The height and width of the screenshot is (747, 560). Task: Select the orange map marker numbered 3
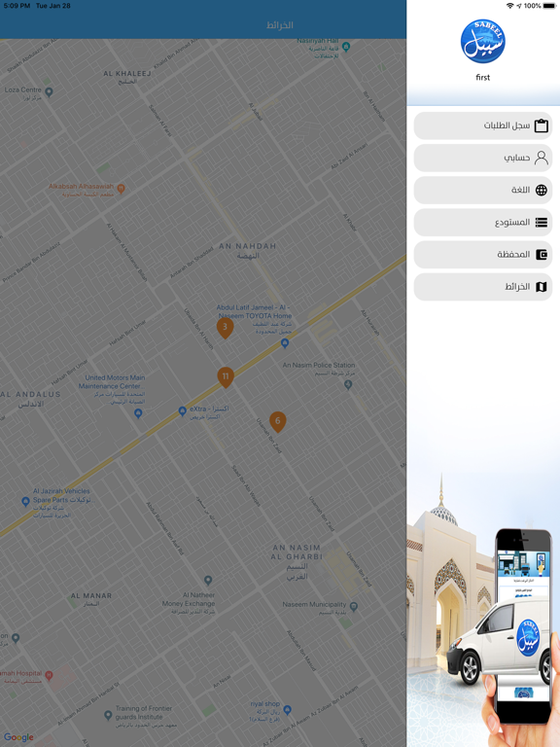pos(225,328)
